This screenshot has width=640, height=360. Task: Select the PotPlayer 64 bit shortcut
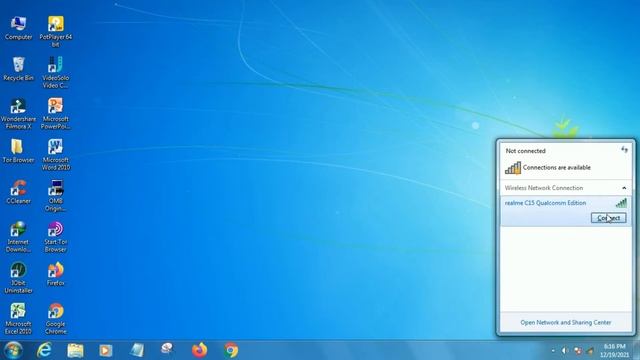[x=56, y=31]
